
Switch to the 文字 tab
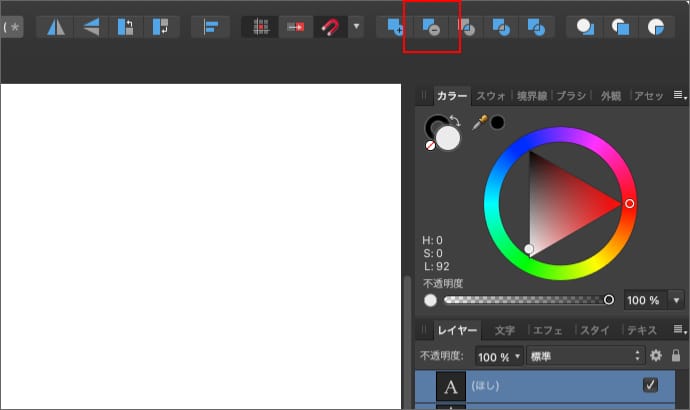point(505,330)
